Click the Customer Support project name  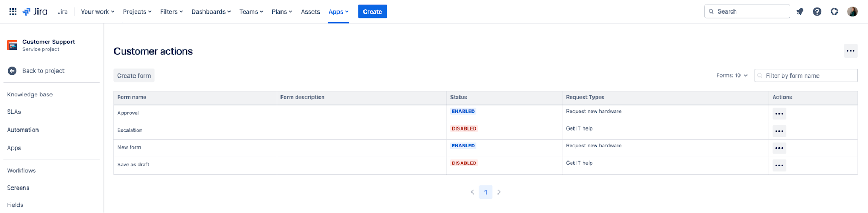click(x=49, y=42)
